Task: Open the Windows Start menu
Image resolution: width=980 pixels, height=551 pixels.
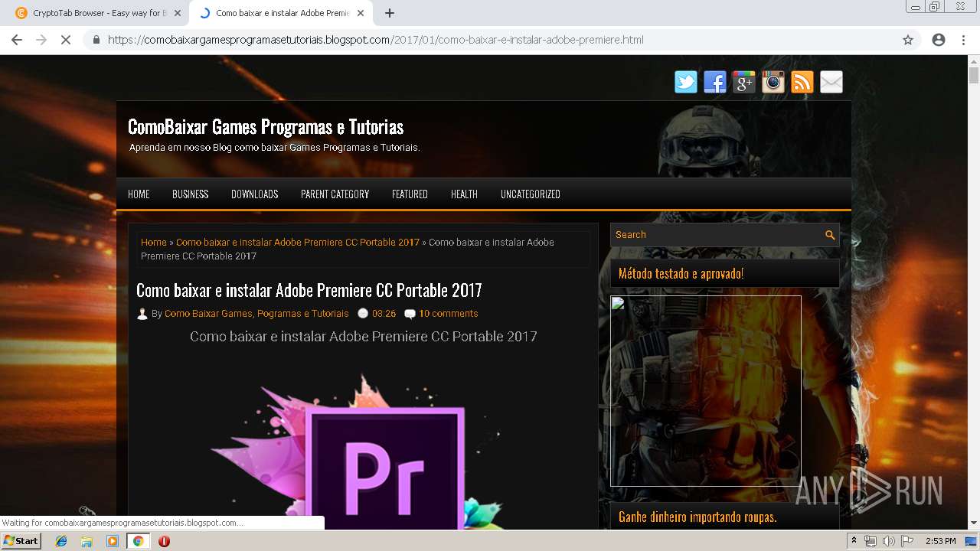Action: (21, 541)
